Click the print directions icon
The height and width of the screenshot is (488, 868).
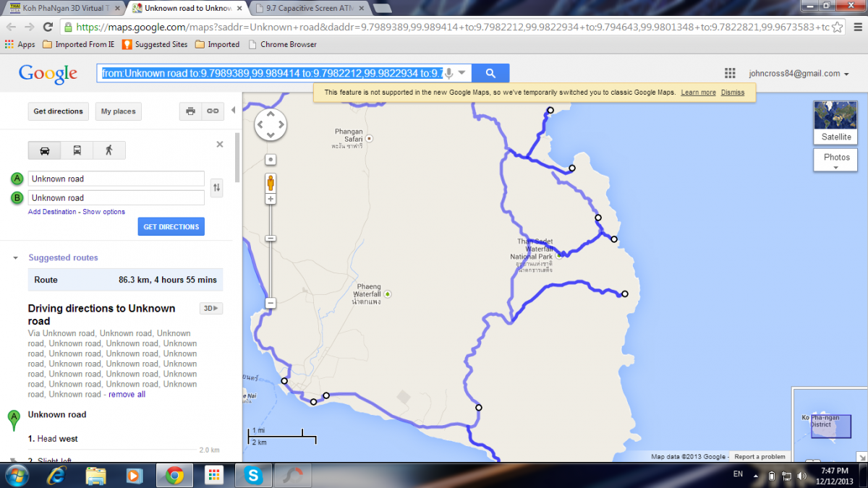pos(190,111)
